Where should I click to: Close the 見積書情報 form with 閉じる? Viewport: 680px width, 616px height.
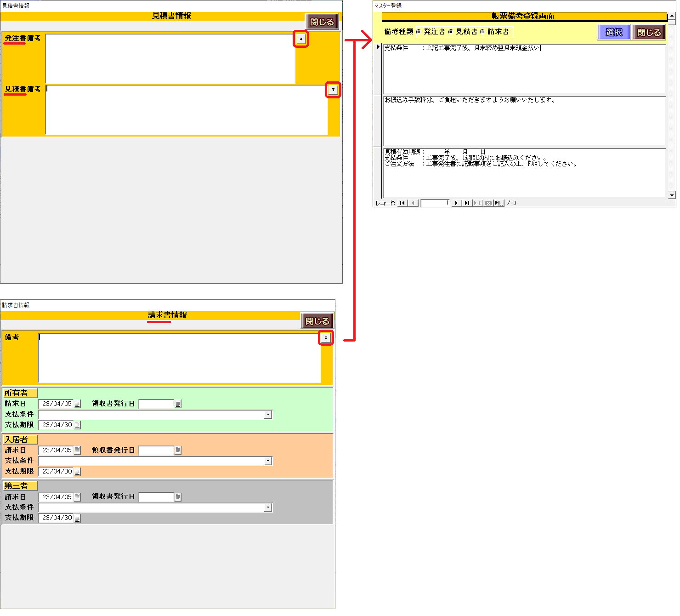pyautogui.click(x=322, y=22)
